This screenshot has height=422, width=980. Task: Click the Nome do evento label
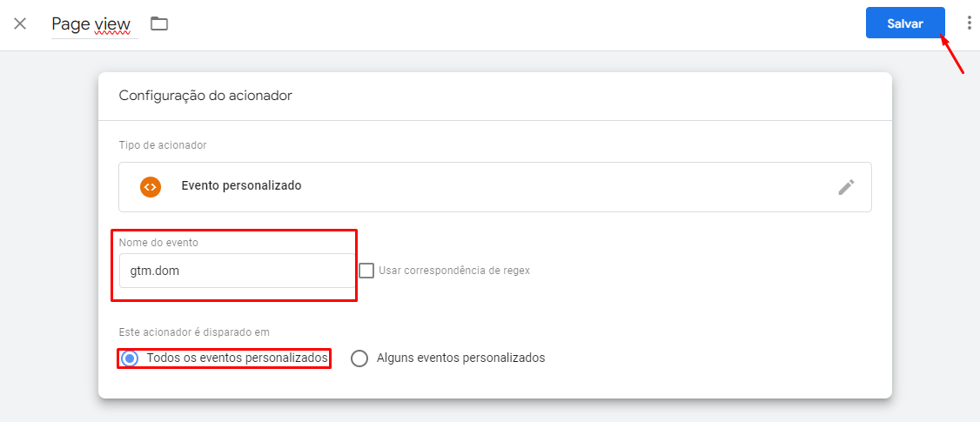coord(158,243)
